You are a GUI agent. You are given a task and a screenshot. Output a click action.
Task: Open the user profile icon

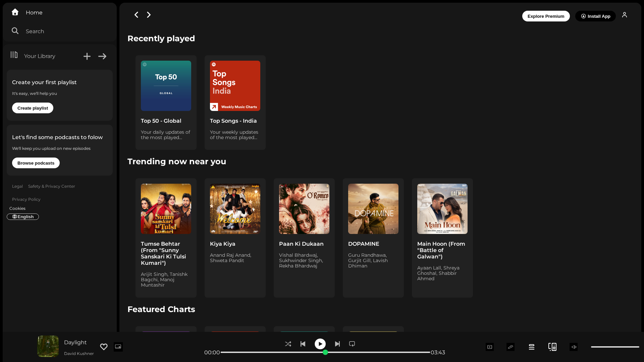point(624,15)
